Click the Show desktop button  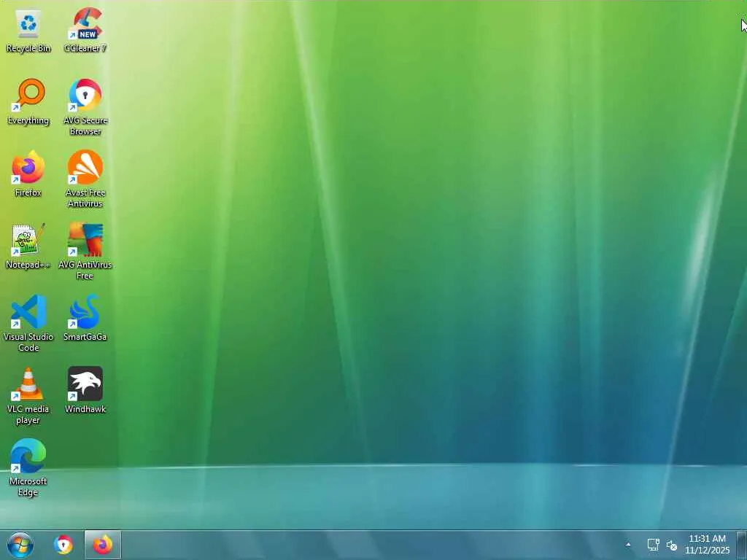[x=741, y=545]
